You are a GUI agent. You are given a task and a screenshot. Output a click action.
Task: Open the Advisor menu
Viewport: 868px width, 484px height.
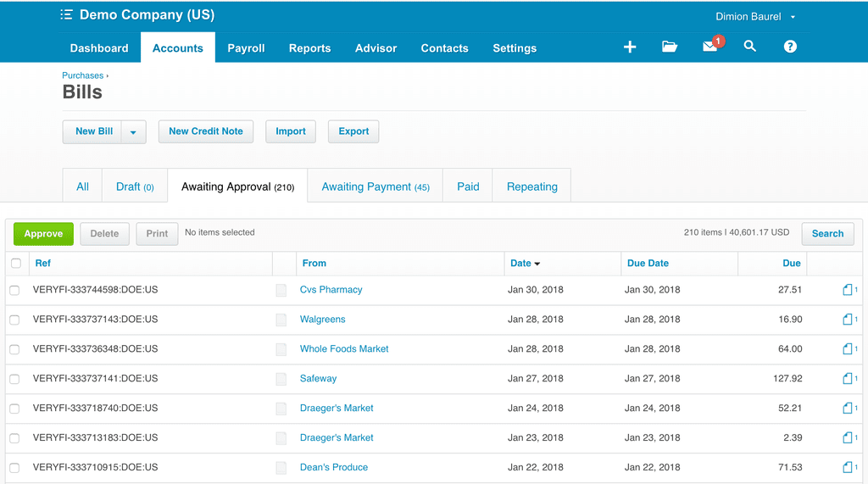376,48
